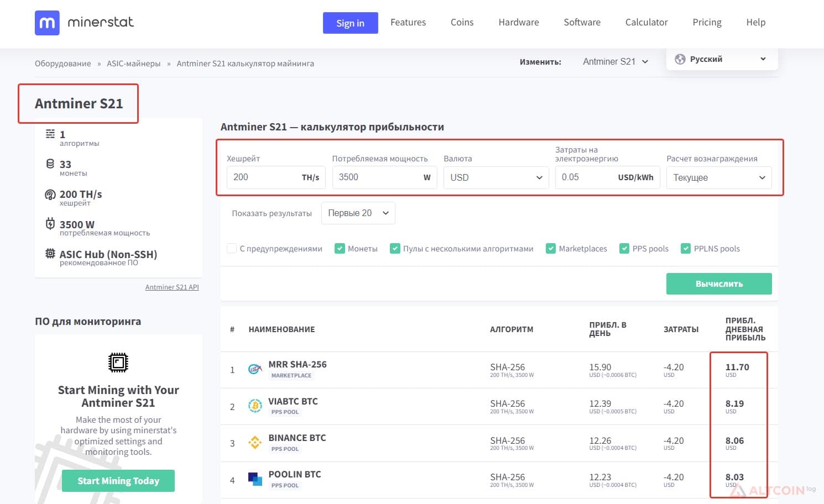824x504 pixels.
Task: Click the Вычислить button
Action: point(719,283)
